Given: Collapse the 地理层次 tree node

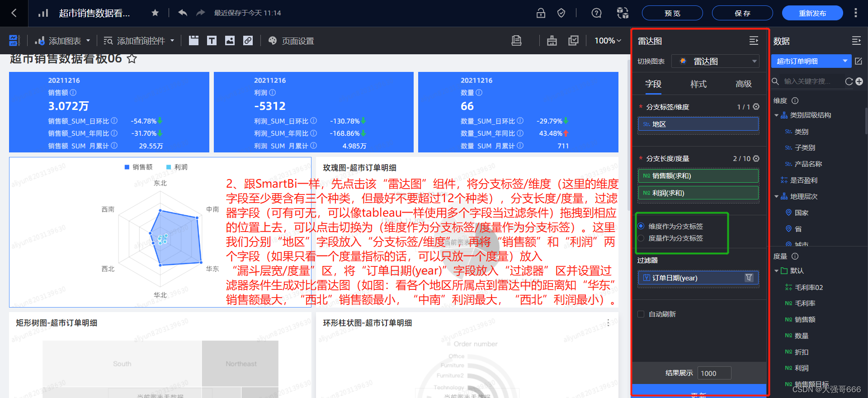Looking at the screenshot, I should coord(776,197).
